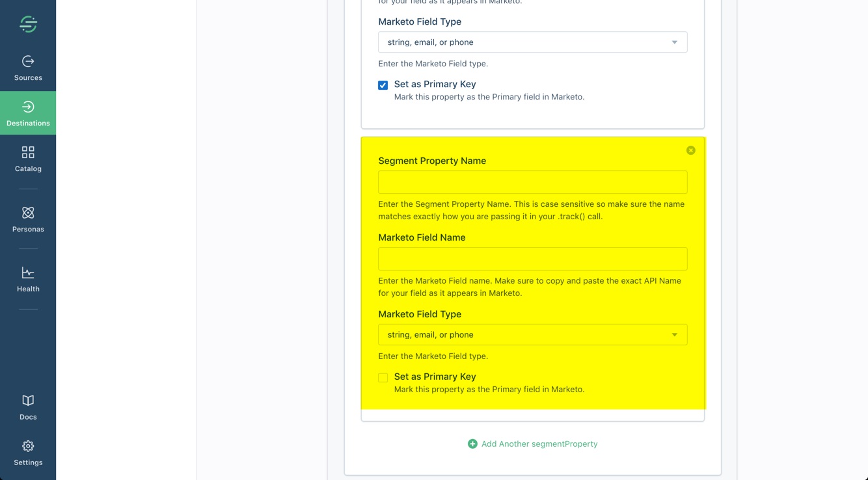Remove the highlighted segmentProperty with the x icon

691,150
